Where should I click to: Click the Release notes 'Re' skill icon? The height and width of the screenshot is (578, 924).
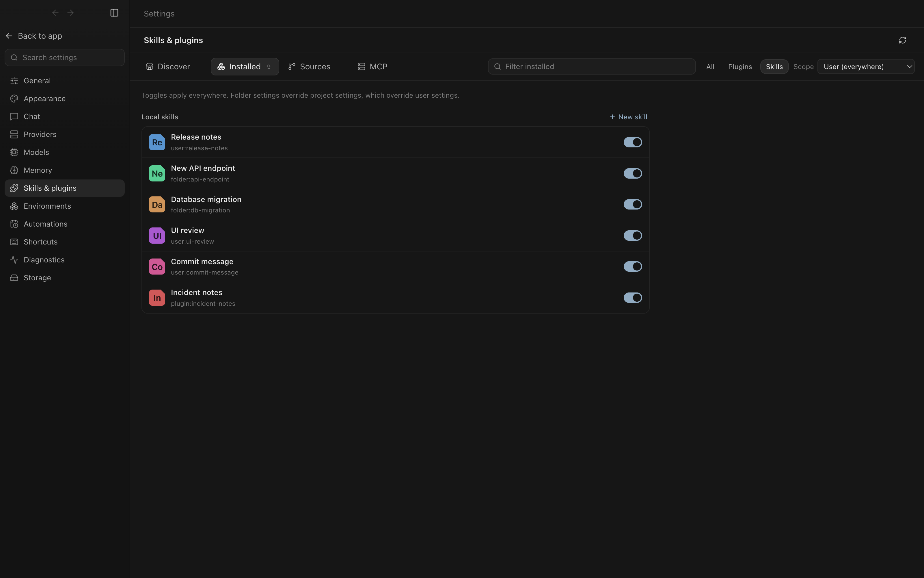[157, 142]
